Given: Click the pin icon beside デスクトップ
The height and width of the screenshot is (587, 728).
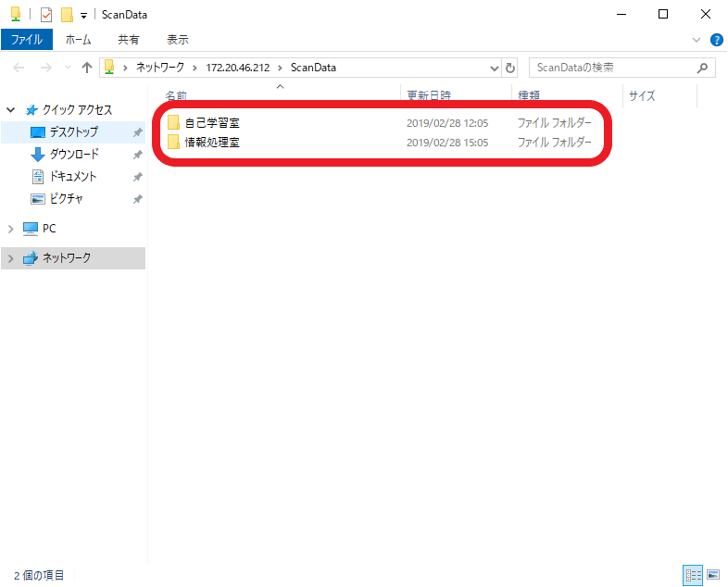Looking at the screenshot, I should tap(137, 132).
